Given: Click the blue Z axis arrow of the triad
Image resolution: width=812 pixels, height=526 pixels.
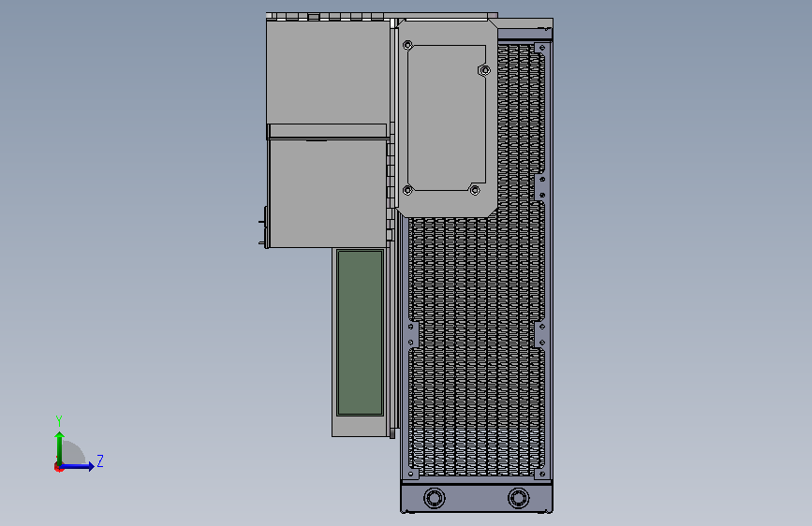Looking at the screenshot, I should (x=78, y=466).
